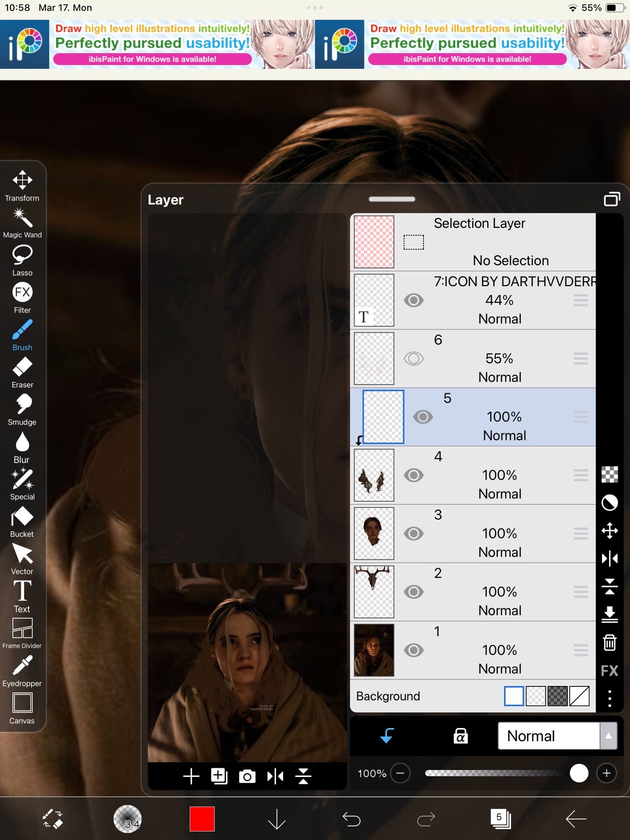Select the Selection Layer row
Image resolution: width=630 pixels, height=840 pixels.
point(473,242)
